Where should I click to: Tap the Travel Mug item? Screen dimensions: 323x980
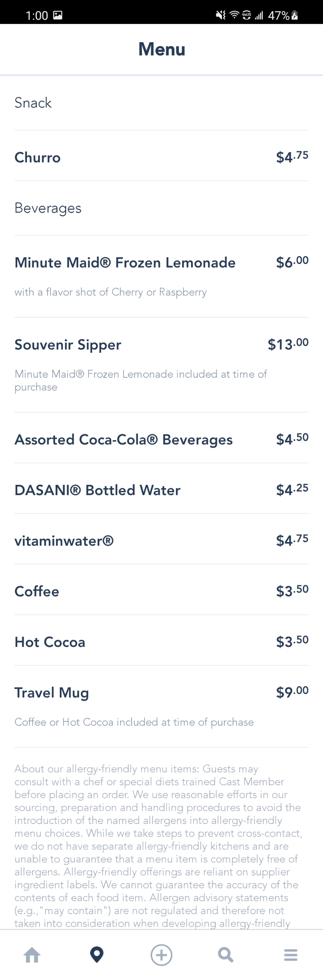(x=52, y=693)
